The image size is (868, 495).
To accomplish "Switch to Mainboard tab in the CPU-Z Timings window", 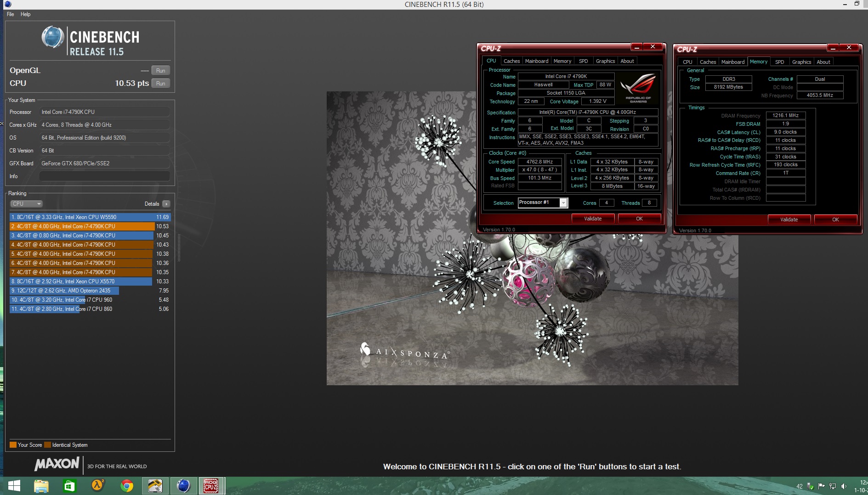I will coord(733,62).
